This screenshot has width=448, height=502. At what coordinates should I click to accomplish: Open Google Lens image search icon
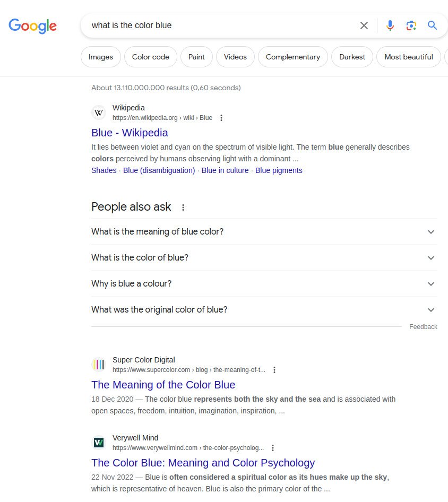tap(411, 25)
